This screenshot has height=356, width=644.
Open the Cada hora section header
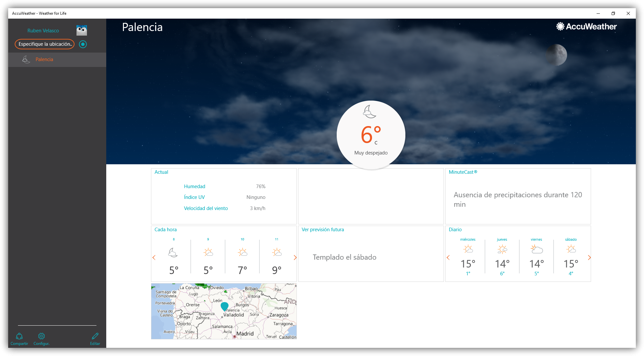tap(165, 230)
